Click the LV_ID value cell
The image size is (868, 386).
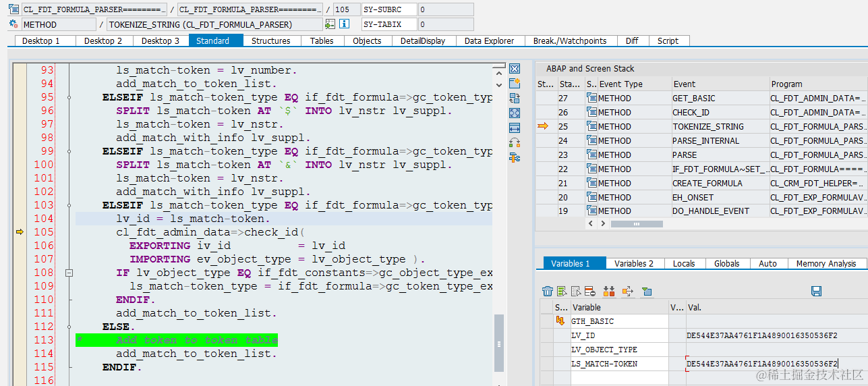(776, 335)
